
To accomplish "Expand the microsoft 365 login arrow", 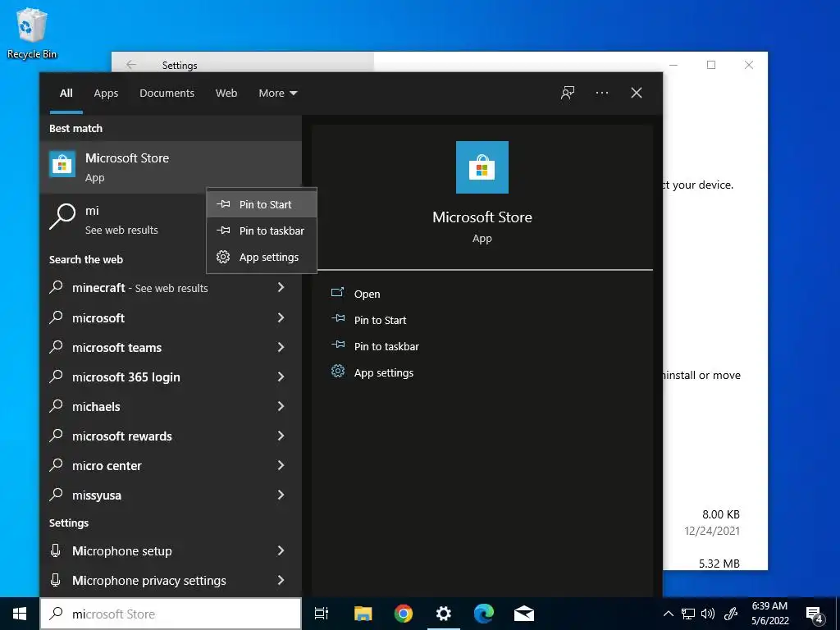I will (x=281, y=377).
